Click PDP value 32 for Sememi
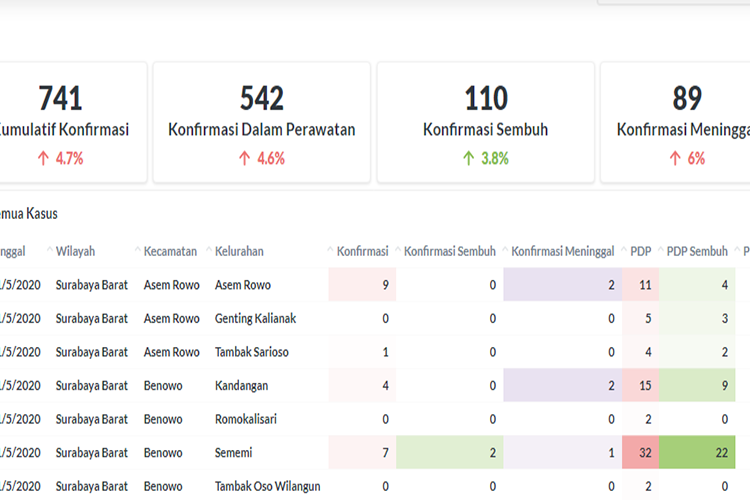This screenshot has height=500, width=750. point(645,453)
